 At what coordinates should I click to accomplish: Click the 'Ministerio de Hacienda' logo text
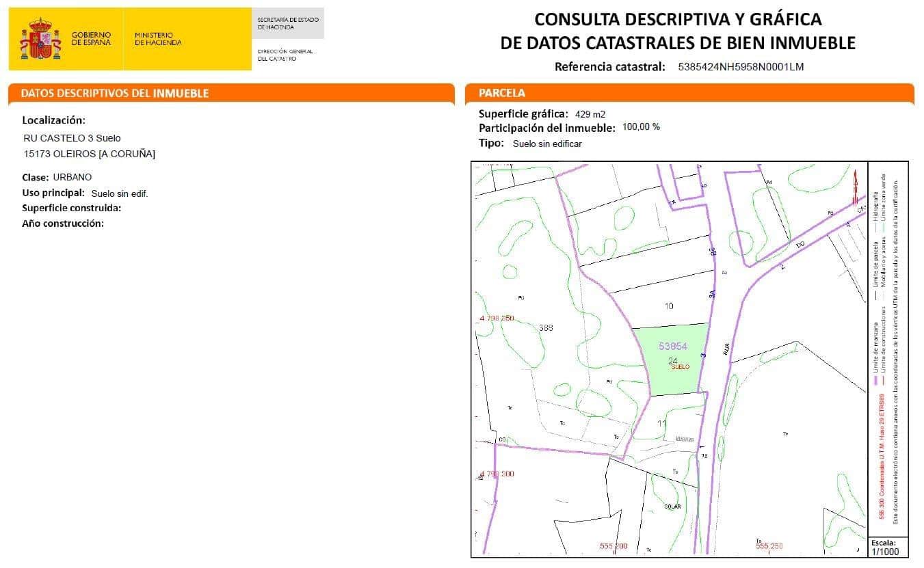158,39
